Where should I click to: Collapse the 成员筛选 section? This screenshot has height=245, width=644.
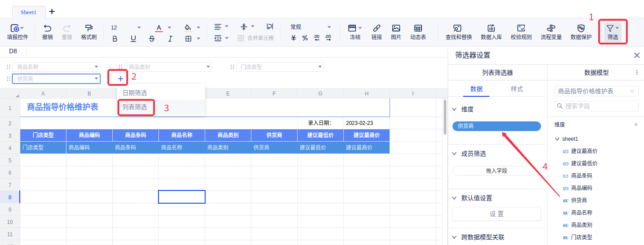point(455,154)
